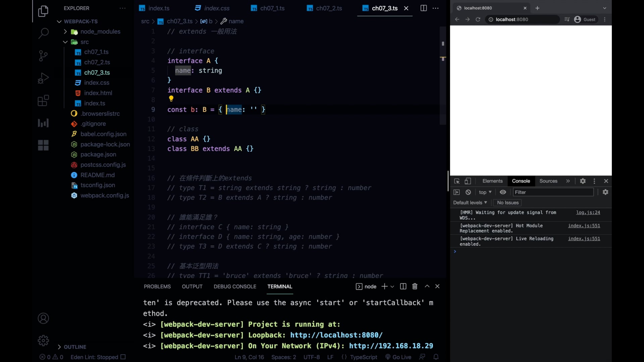Click the inspect element icon in DevTools
This screenshot has width=644, height=362.
[457, 181]
